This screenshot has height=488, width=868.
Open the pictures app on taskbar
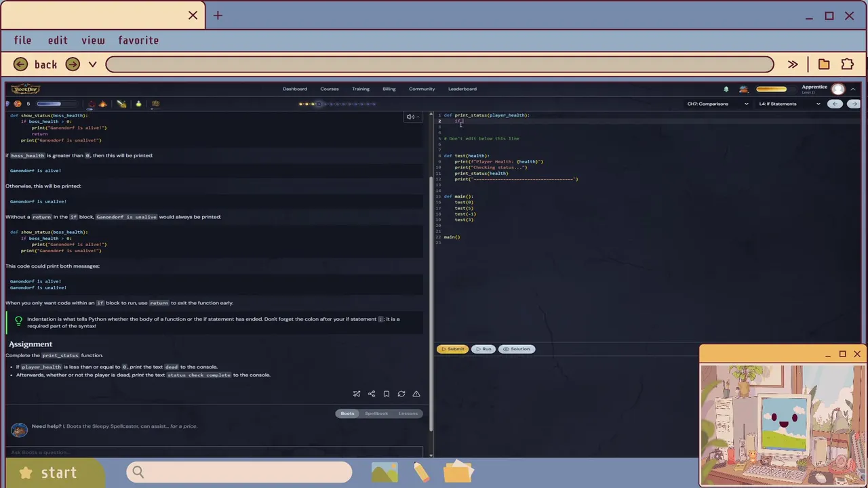point(384,472)
